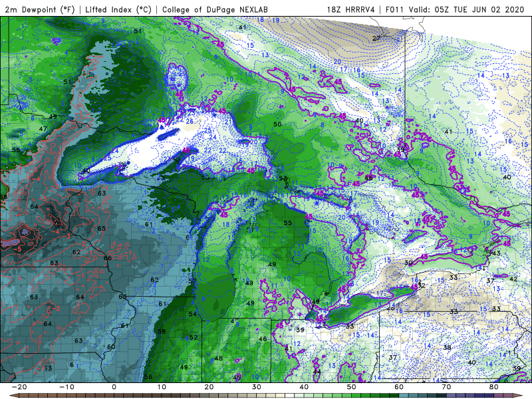Viewport: 532px width, 399px height.
Task: Click the black '60' dewpoint value
Action: coord(111,346)
